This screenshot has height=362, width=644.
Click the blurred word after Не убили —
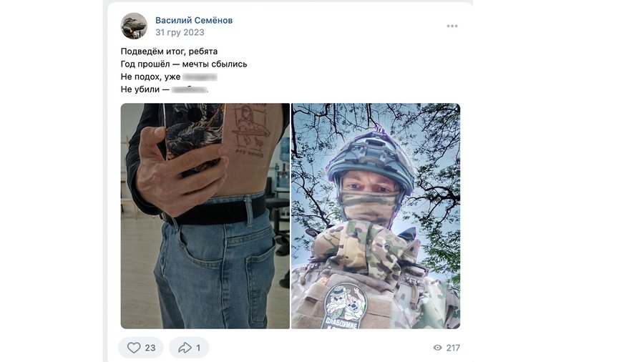[x=190, y=89]
